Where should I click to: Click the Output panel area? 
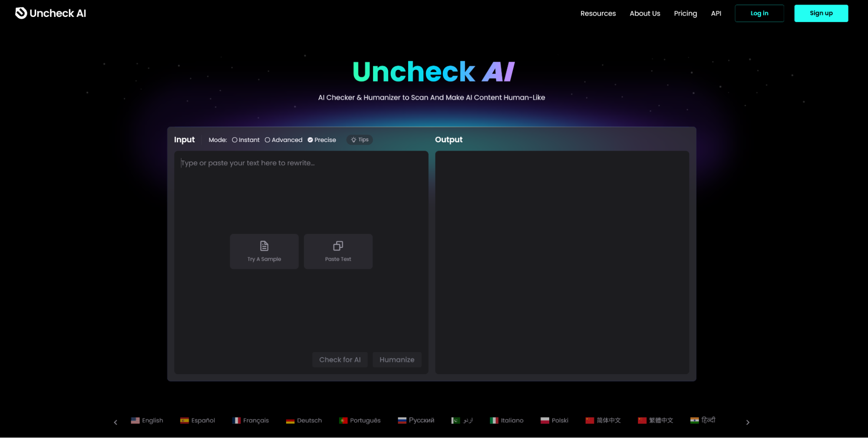pyautogui.click(x=562, y=262)
